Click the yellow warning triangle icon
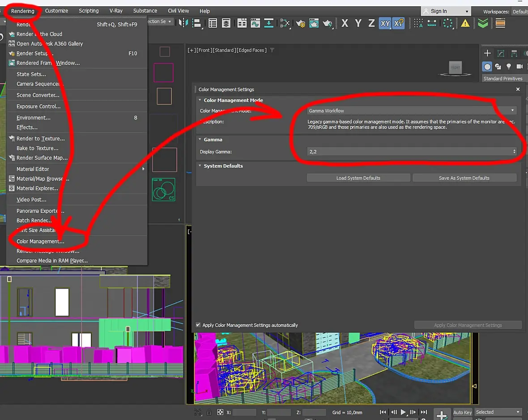 pyautogui.click(x=465, y=23)
